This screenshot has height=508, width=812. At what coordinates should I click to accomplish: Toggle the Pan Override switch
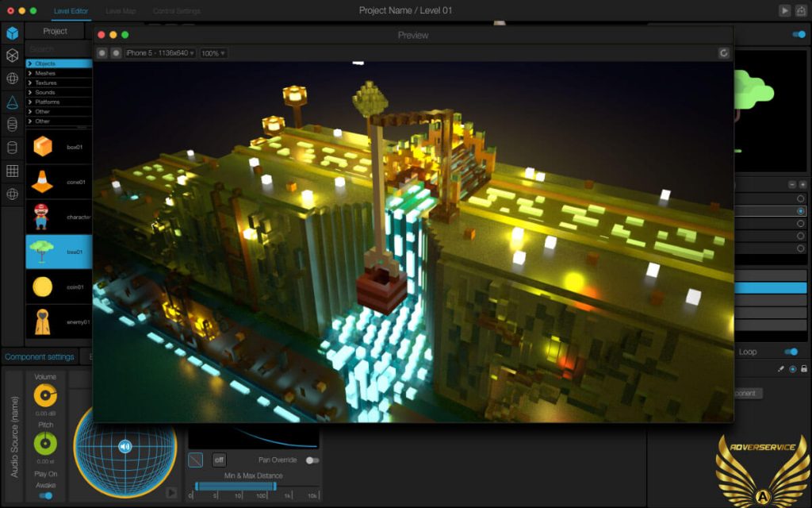pos(312,460)
